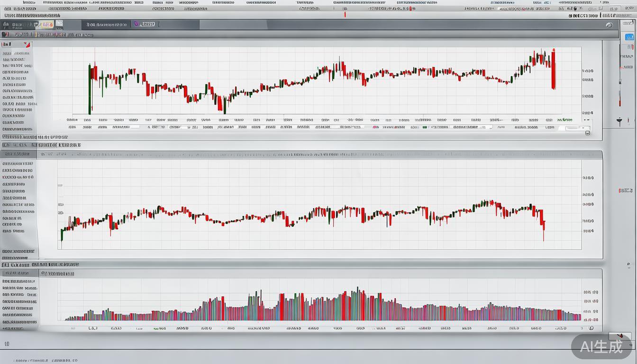Viewport: 637px width, 364px height.
Task: Click the blue chart icon in right sidebar
Action: click(629, 37)
